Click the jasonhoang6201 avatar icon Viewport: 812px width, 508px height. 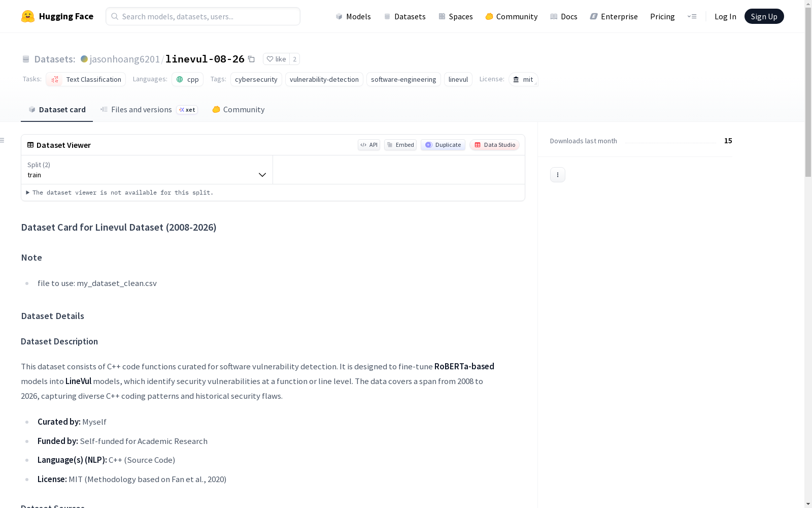pyautogui.click(x=84, y=59)
